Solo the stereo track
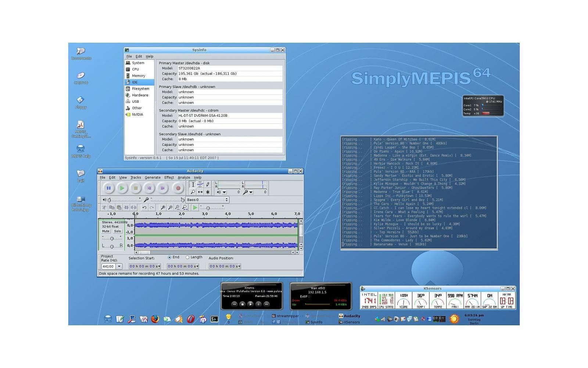Screen dimensions: 588x368 tap(118, 231)
